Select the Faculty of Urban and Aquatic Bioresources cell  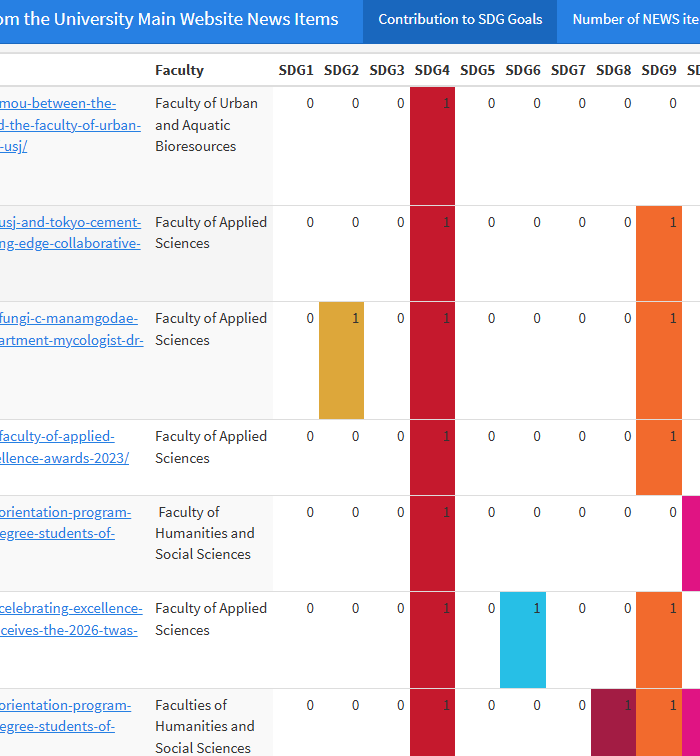[x=206, y=125]
